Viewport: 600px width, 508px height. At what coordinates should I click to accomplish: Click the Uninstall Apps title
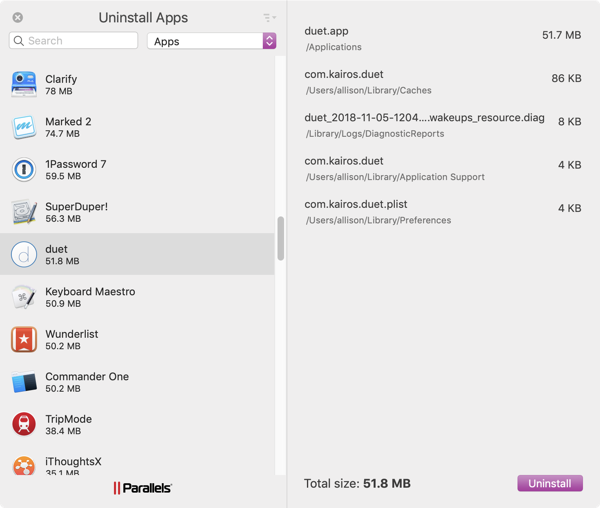pos(143,18)
